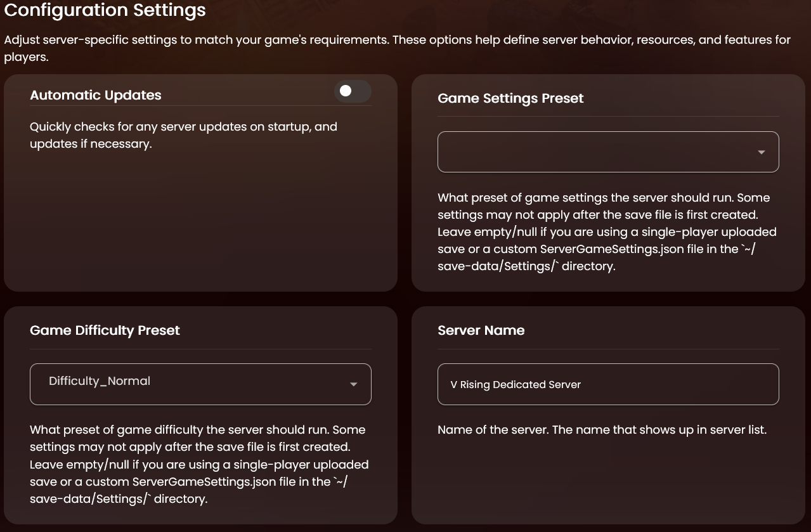
Task: Click the Configuration Settings heading
Action: pyautogui.click(x=105, y=11)
